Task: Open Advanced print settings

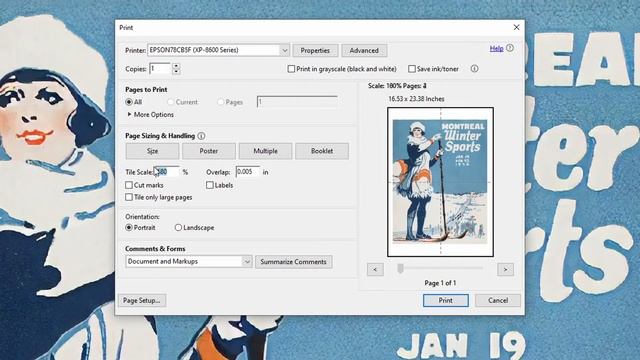Action: tap(364, 51)
